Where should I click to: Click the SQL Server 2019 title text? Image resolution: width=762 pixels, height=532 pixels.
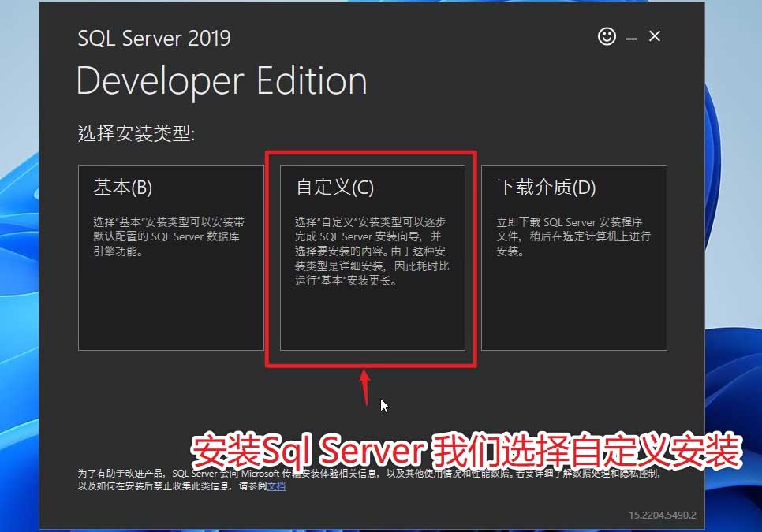coord(154,39)
